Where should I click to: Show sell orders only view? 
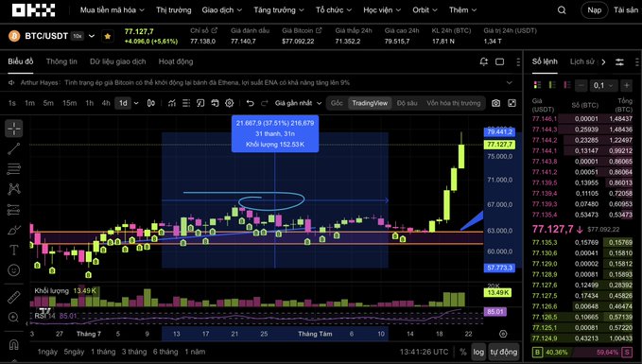coord(567,85)
